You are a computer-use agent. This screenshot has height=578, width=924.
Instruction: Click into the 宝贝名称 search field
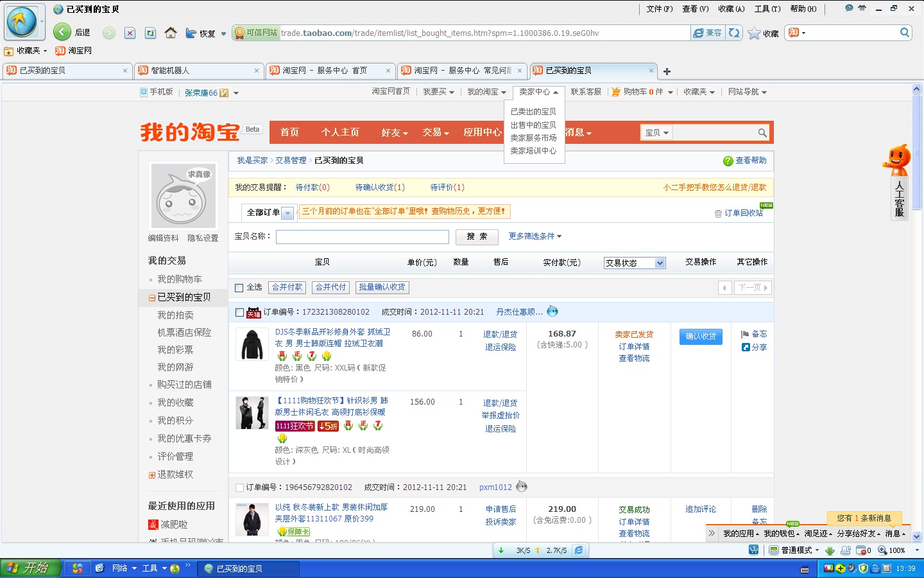[362, 237]
